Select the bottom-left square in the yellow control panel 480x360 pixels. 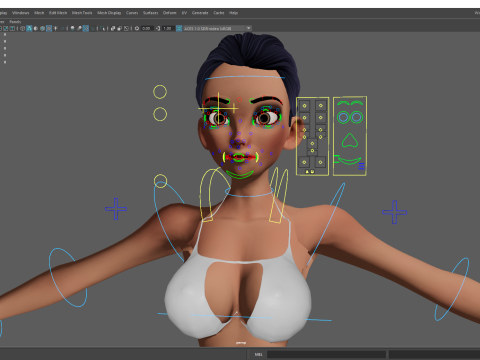coord(304,162)
